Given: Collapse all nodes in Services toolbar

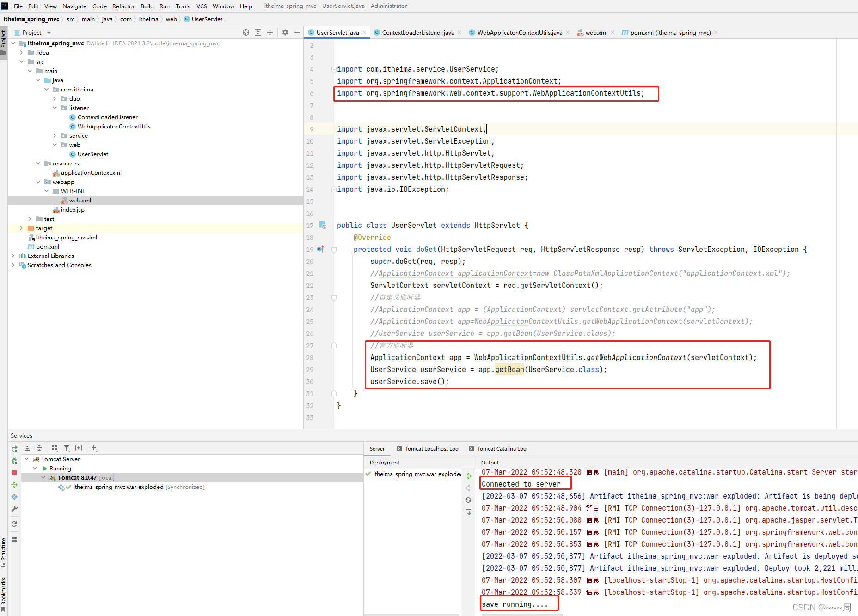Looking at the screenshot, I should coord(39,448).
